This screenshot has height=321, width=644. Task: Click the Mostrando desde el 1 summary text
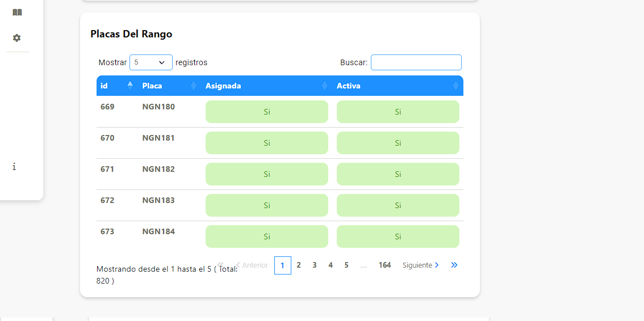tap(167, 274)
